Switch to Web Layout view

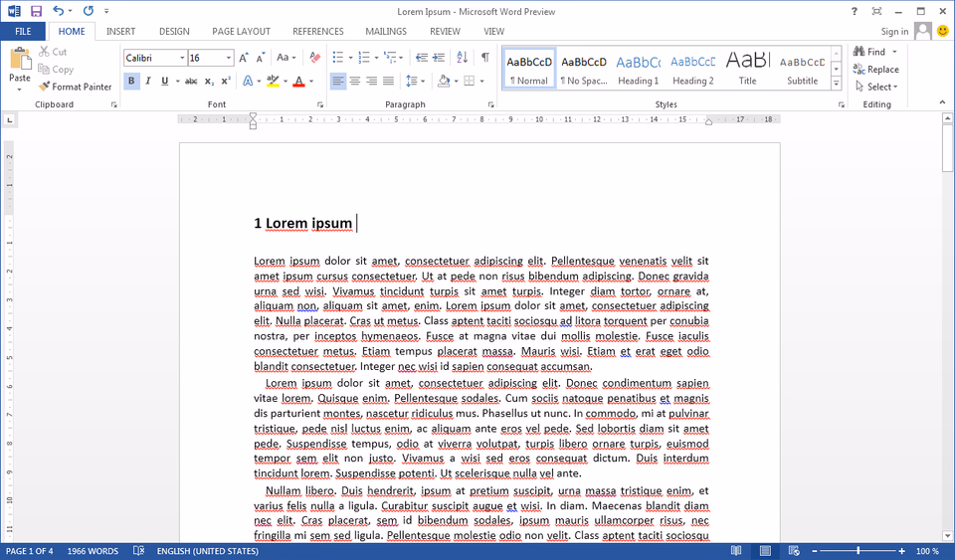click(x=794, y=551)
